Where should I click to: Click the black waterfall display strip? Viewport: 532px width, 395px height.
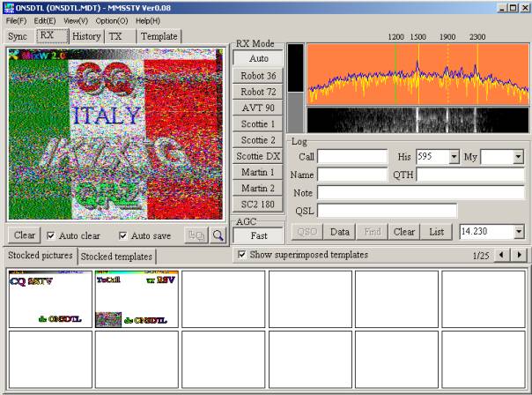point(417,120)
